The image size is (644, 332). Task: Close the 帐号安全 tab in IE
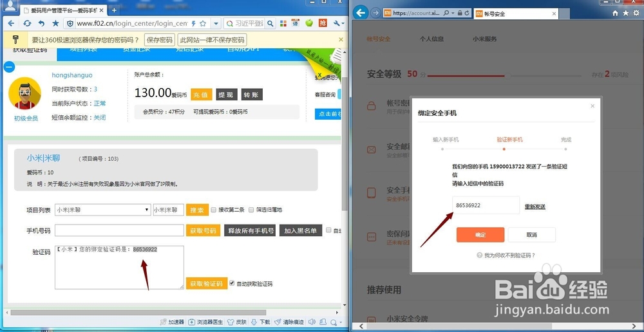(x=554, y=14)
